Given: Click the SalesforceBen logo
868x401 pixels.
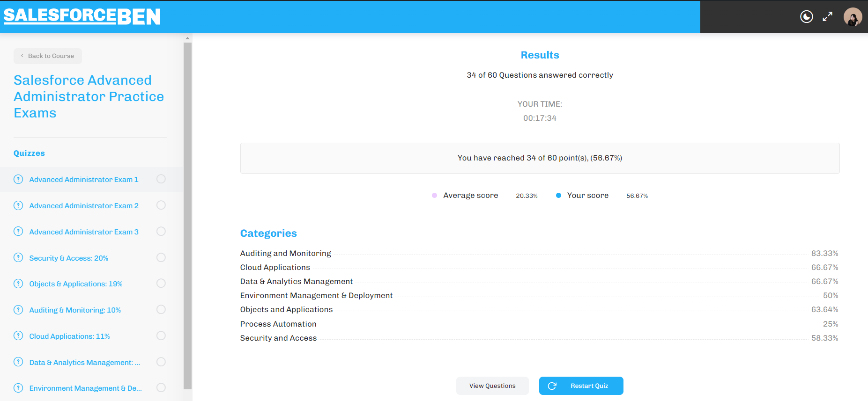Looking at the screenshot, I should point(82,16).
